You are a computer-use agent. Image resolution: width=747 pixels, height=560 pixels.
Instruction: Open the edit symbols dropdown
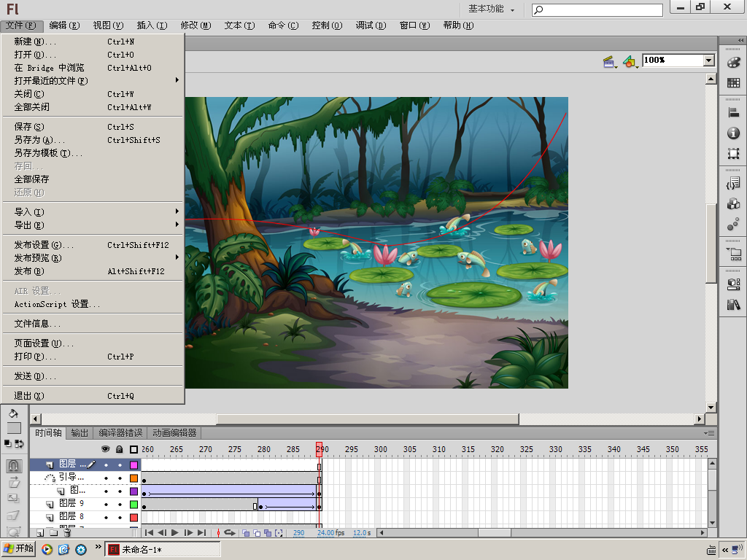click(x=630, y=61)
